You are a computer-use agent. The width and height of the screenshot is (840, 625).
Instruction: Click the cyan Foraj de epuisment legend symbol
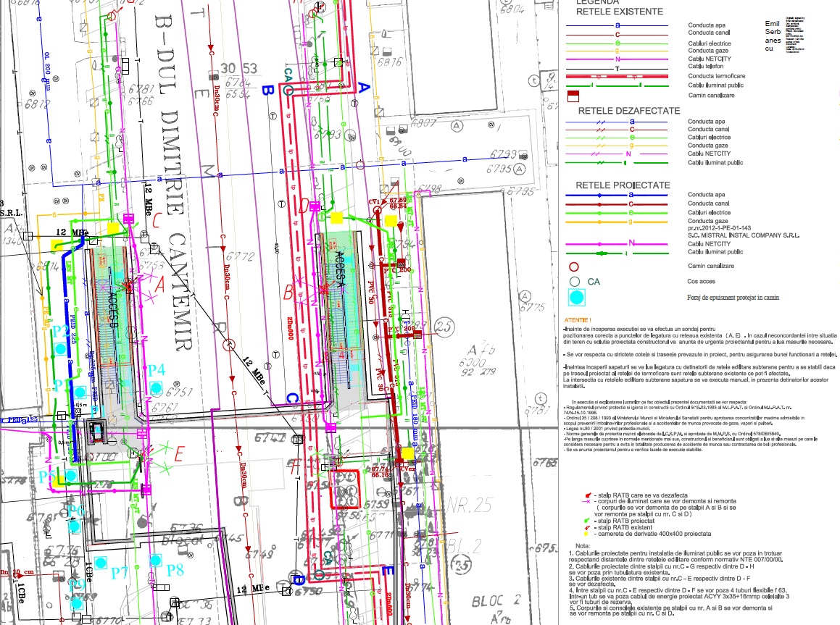(576, 298)
